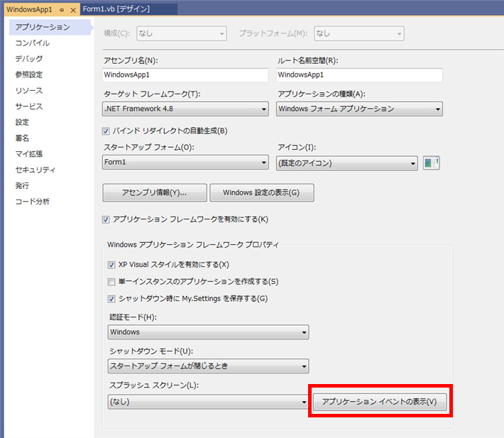Pin the WindowsApp1 tab
The width and height of the screenshot is (504, 438).
pos(62,10)
